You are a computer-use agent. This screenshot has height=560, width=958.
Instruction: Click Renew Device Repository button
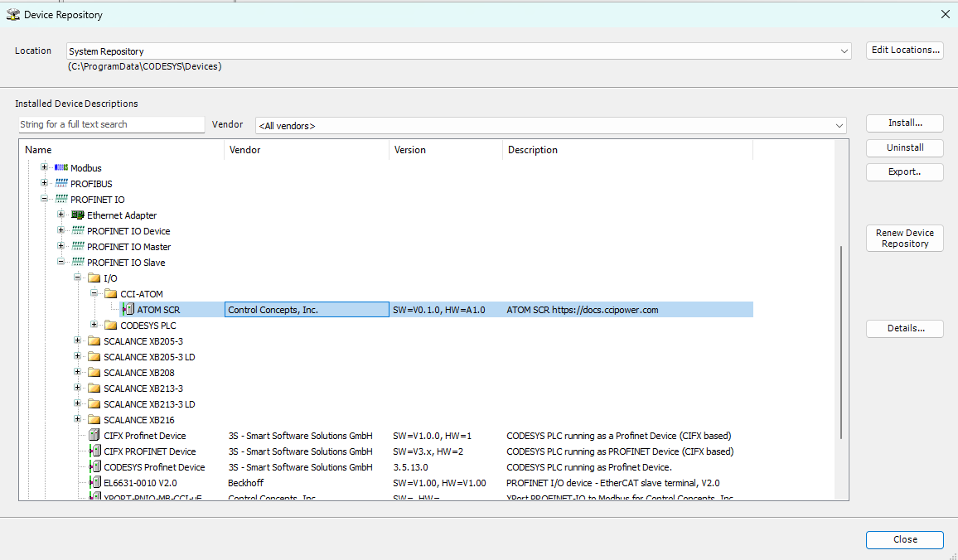click(x=904, y=239)
